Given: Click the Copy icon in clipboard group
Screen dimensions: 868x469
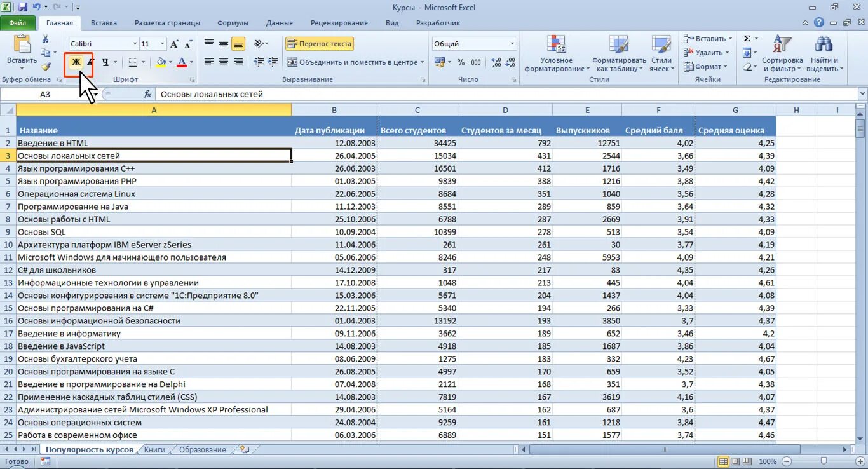Looking at the screenshot, I should tap(44, 53).
